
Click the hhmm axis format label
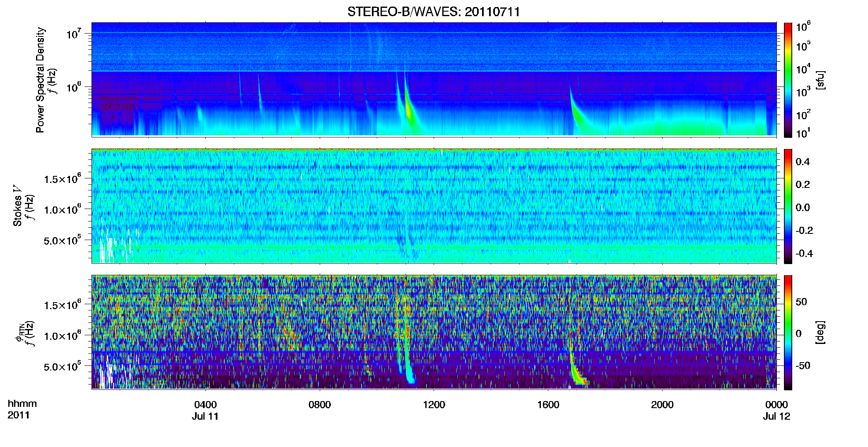(x=22, y=404)
